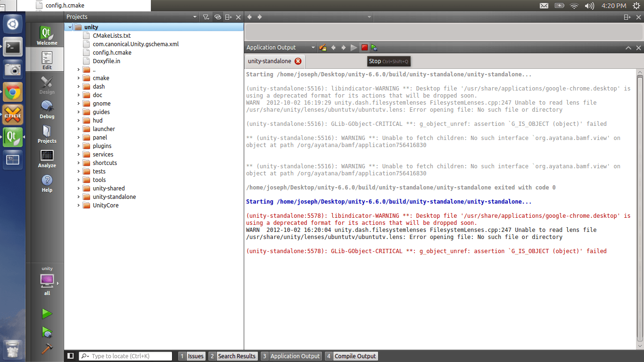
Task: Expand the plugins folder
Action: tap(79, 146)
